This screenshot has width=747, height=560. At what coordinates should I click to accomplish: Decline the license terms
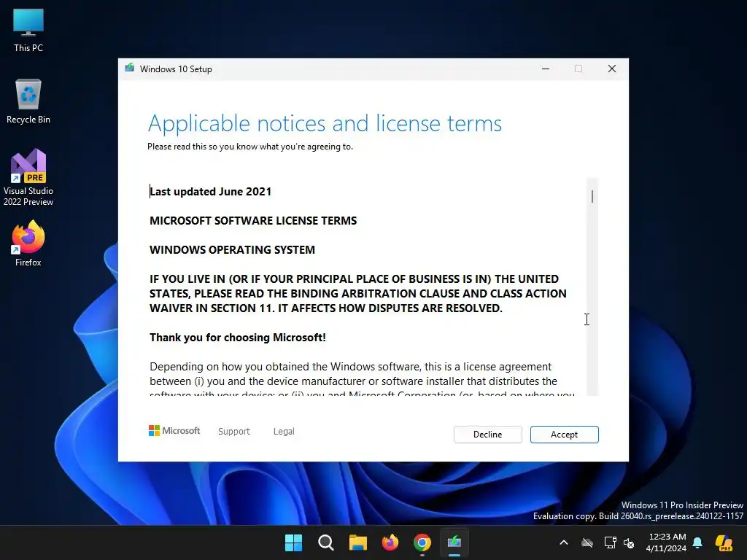(487, 435)
